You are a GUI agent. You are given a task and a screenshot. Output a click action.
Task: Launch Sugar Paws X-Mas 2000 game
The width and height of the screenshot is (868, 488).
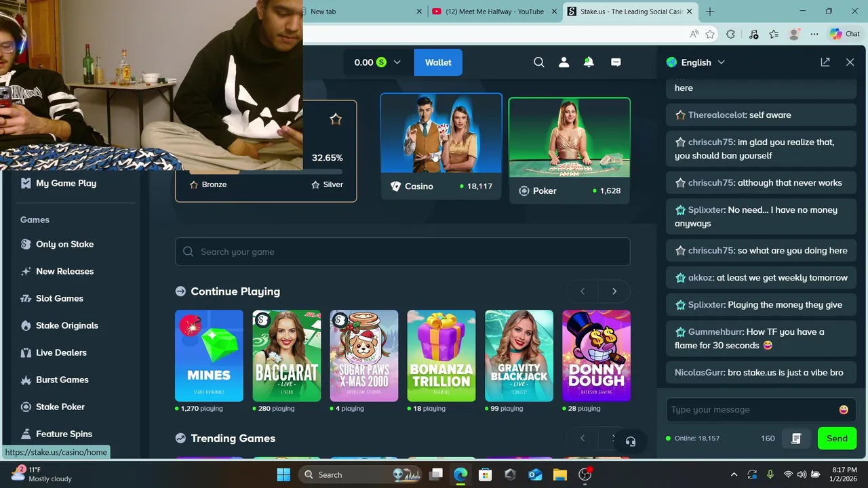click(364, 356)
